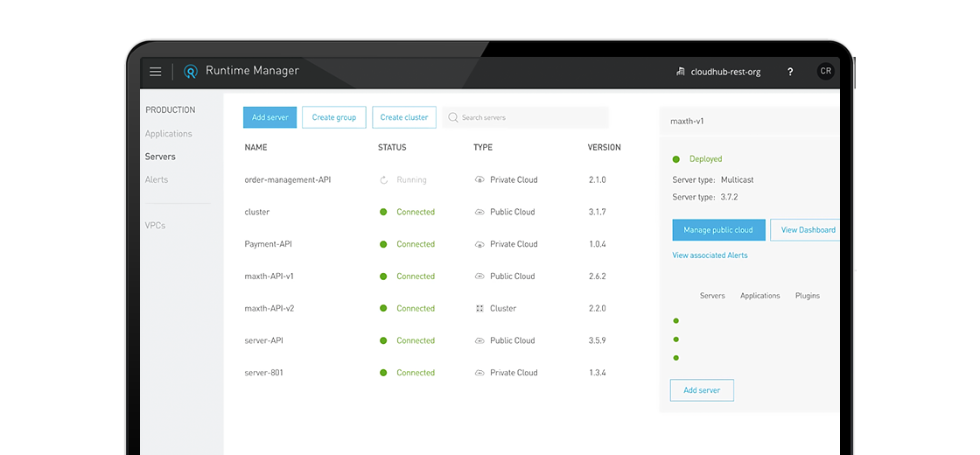Viewport: 980px width, 455px height.
Task: Click the green status dot for maxth-API-v1
Action: [383, 276]
